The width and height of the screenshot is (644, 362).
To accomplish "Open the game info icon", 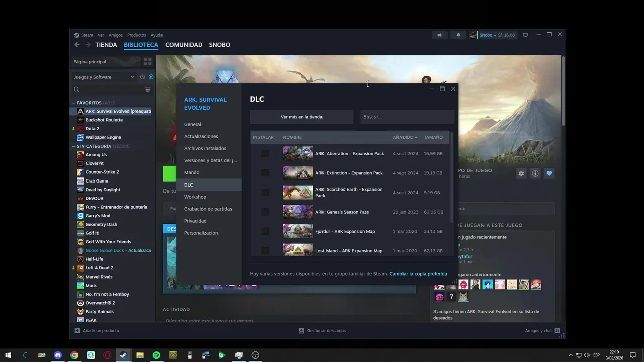I will click(535, 173).
